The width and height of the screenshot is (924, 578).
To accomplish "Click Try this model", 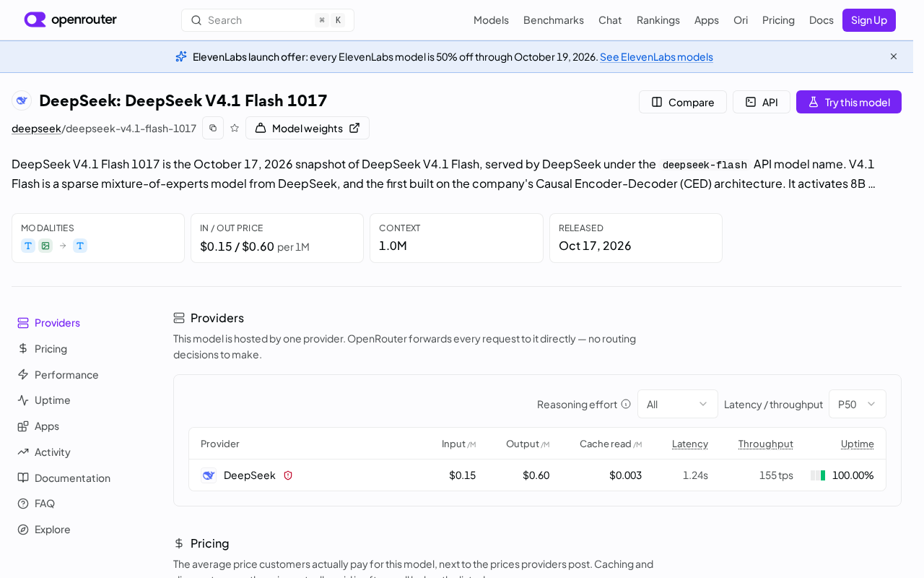I will point(849,102).
